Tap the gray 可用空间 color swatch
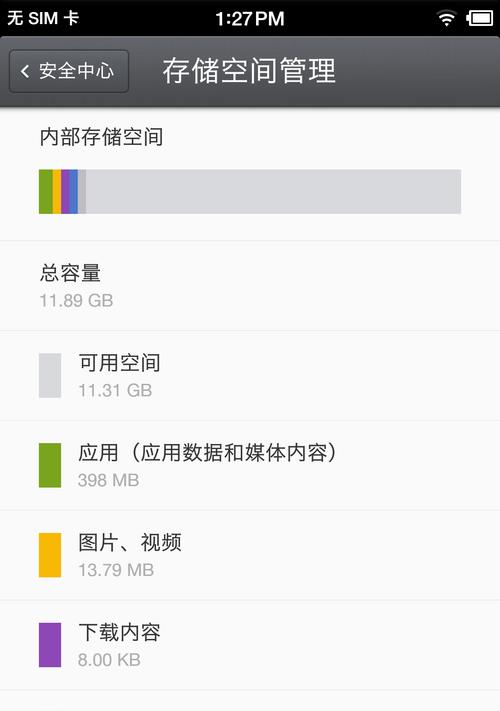500x711 pixels. 50,375
